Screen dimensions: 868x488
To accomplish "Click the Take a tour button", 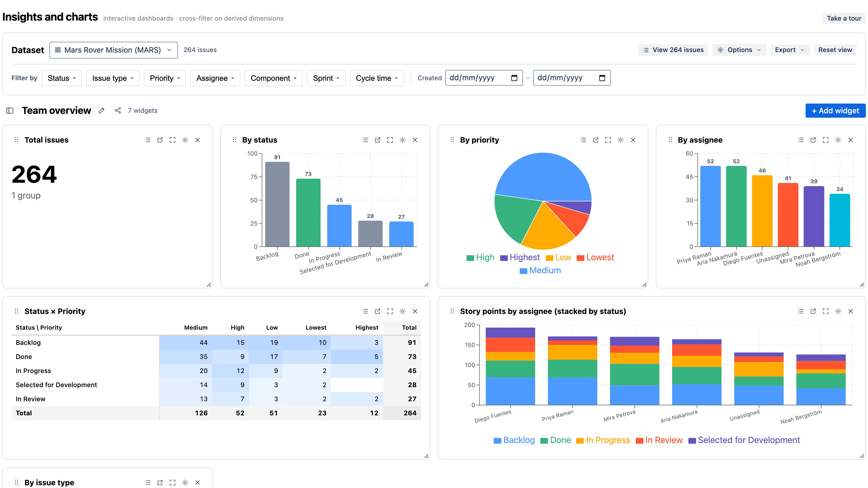I will (844, 18).
